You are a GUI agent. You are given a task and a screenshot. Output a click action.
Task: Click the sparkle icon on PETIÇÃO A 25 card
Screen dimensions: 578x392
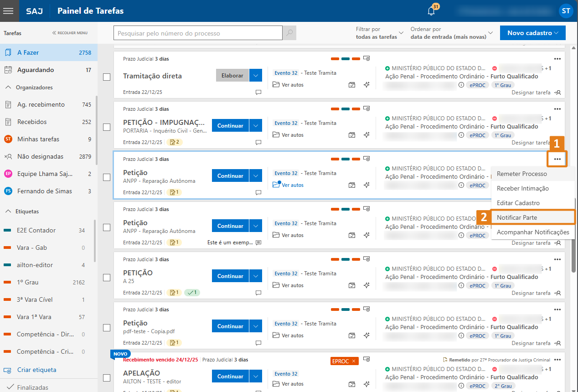[x=366, y=285]
